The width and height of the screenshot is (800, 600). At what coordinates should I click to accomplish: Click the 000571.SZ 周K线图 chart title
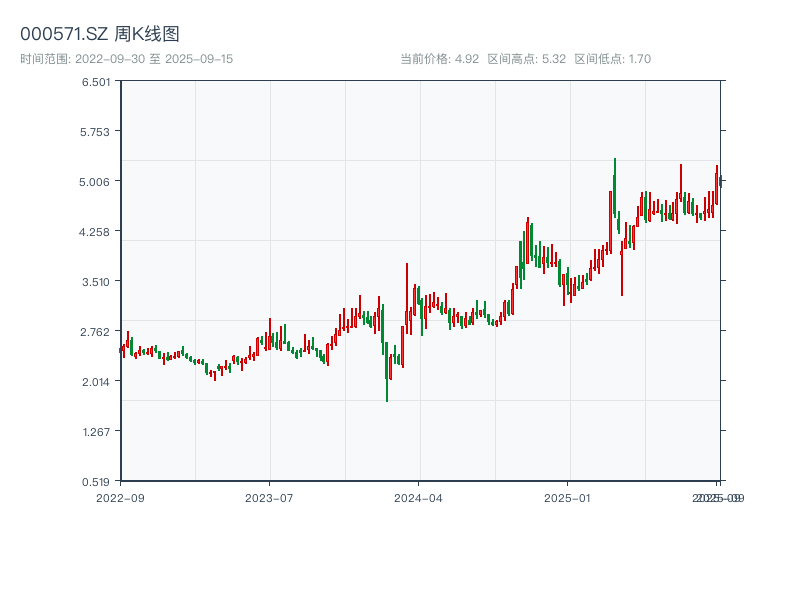[100, 35]
